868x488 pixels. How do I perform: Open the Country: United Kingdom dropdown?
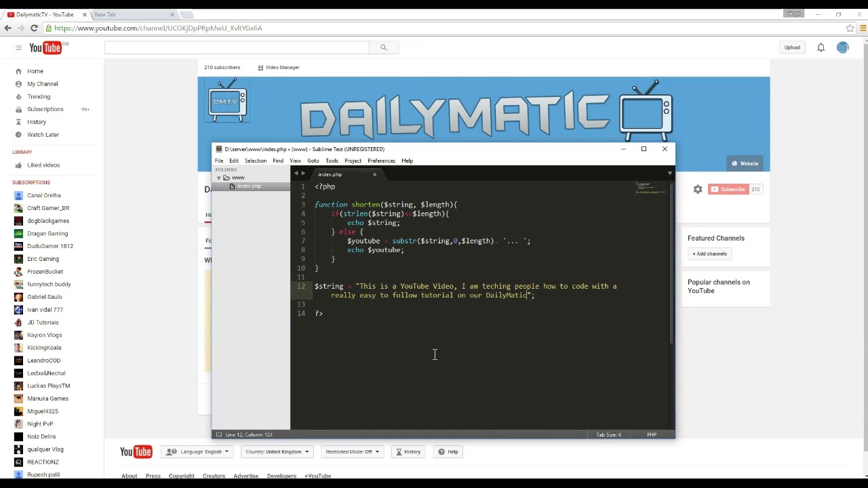[277, 451]
